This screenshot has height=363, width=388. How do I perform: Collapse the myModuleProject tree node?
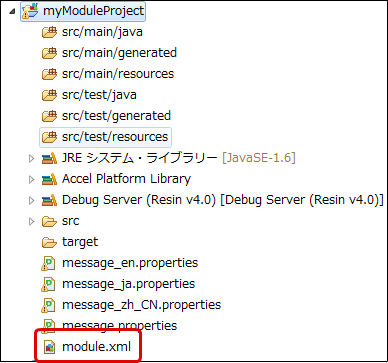pos(12,12)
